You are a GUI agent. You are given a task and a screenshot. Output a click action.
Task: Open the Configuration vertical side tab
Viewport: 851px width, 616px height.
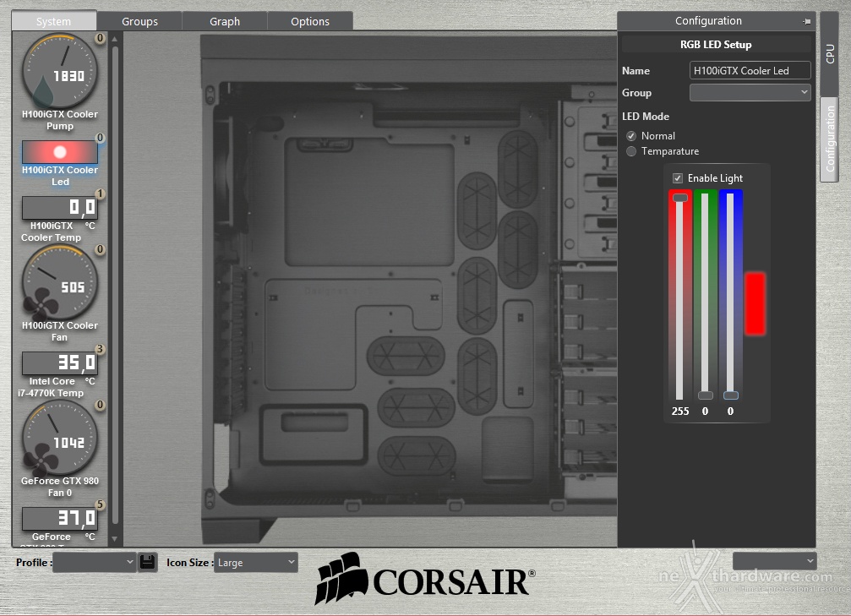pos(829,139)
